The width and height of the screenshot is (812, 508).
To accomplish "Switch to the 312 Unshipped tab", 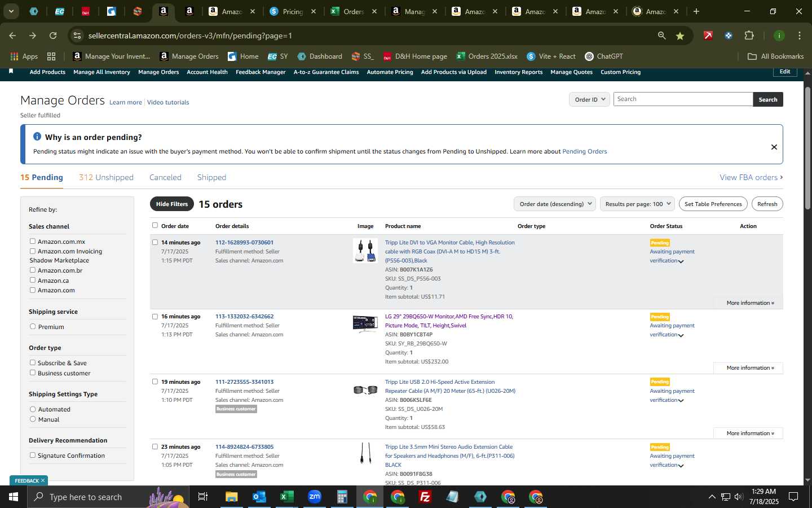I will [106, 177].
